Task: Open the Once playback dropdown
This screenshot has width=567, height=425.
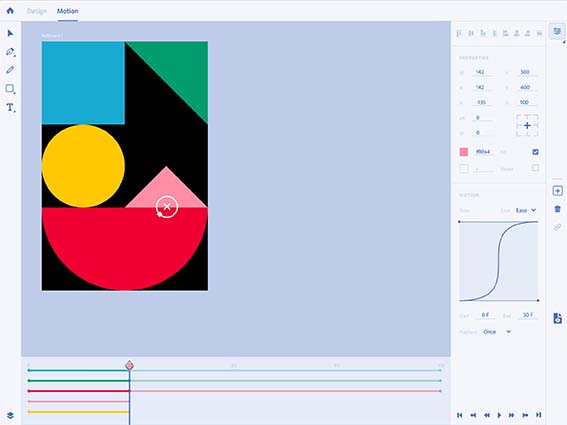Action: pos(497,332)
